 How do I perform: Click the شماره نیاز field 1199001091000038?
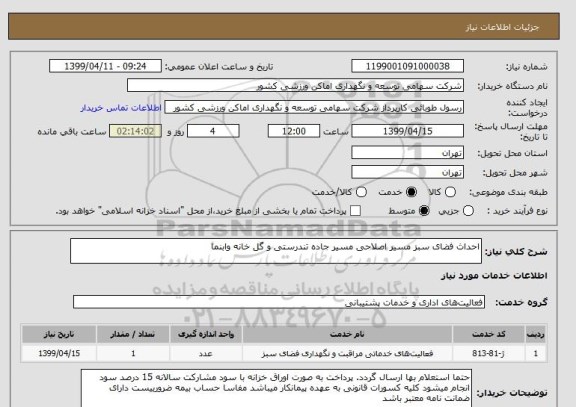click(407, 66)
